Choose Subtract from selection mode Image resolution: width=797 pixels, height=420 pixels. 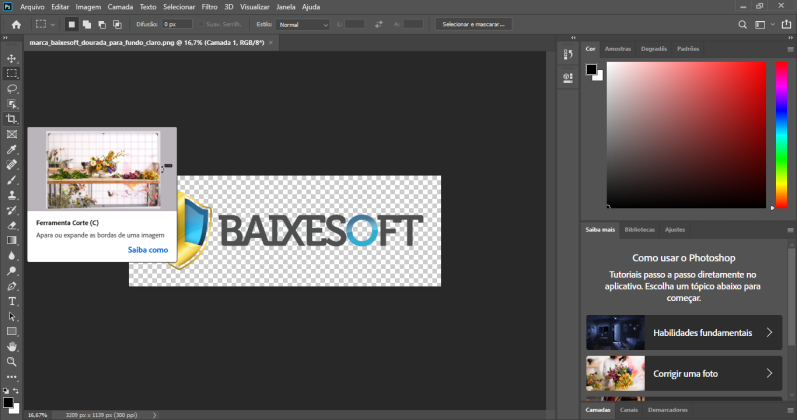[x=102, y=24]
